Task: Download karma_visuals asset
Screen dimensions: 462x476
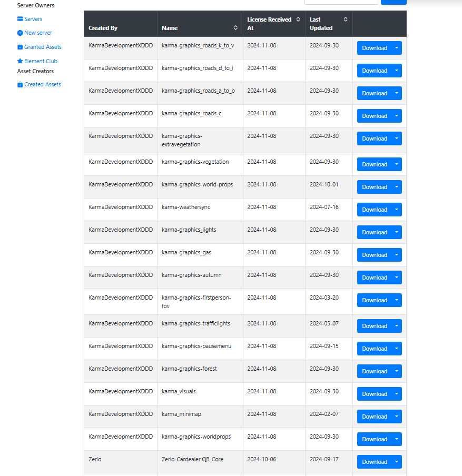Action: pyautogui.click(x=374, y=394)
